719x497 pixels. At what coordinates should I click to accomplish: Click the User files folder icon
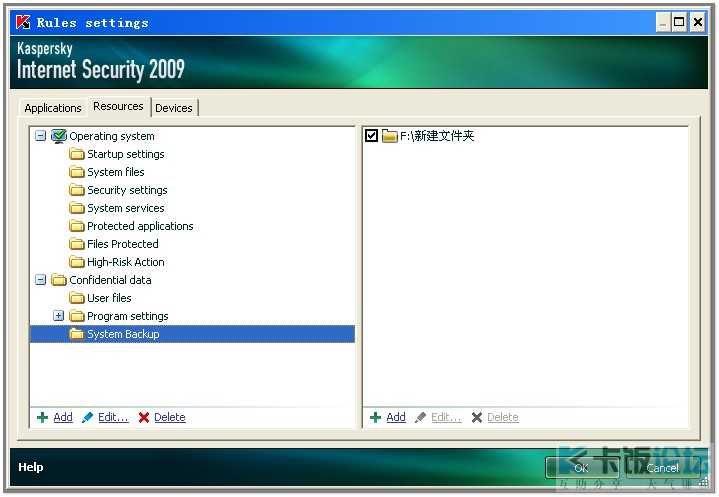77,298
